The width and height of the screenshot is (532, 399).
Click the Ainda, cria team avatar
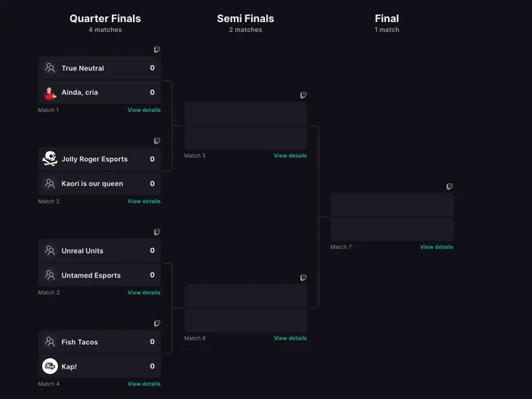click(x=50, y=93)
